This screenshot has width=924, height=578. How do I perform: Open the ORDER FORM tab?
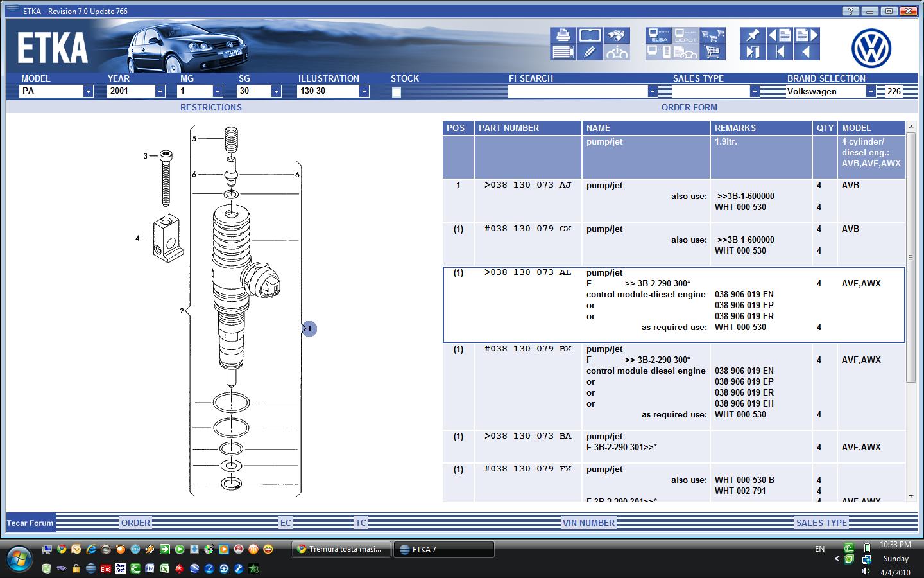[689, 107]
